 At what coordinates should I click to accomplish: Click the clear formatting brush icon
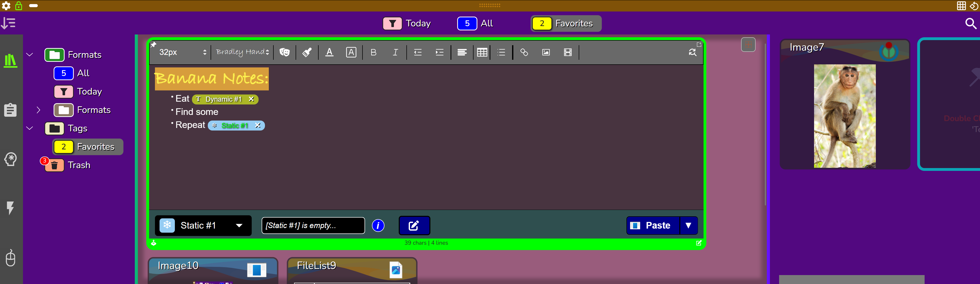307,52
